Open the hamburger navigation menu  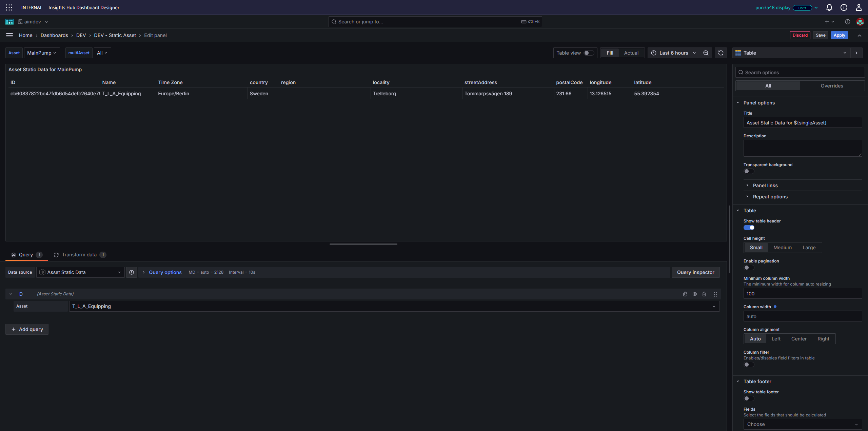[9, 35]
